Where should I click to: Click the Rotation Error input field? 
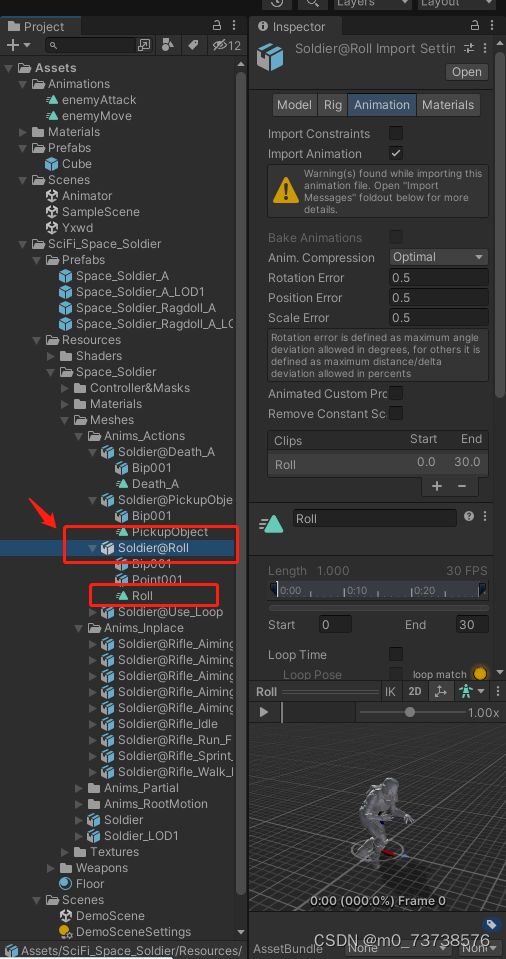(439, 278)
